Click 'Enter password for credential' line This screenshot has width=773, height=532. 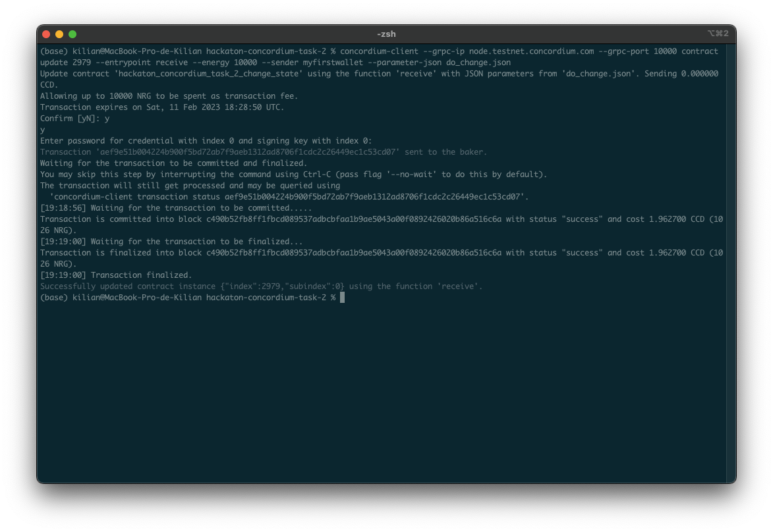tap(206, 141)
